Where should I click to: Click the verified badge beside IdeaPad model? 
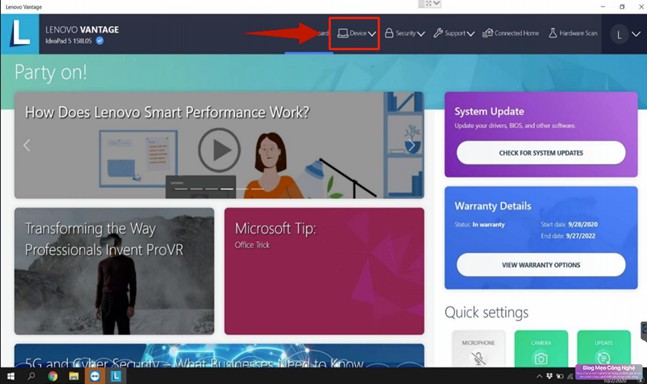[100, 40]
